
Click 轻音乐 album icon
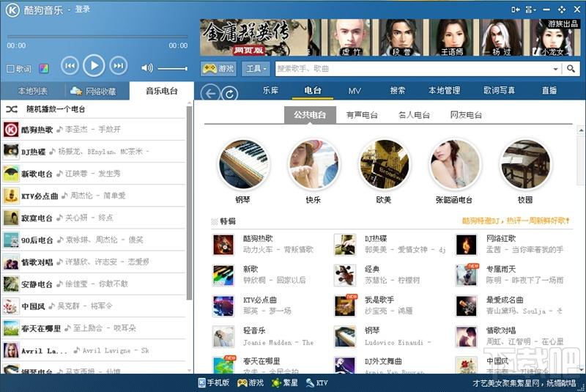tap(223, 336)
